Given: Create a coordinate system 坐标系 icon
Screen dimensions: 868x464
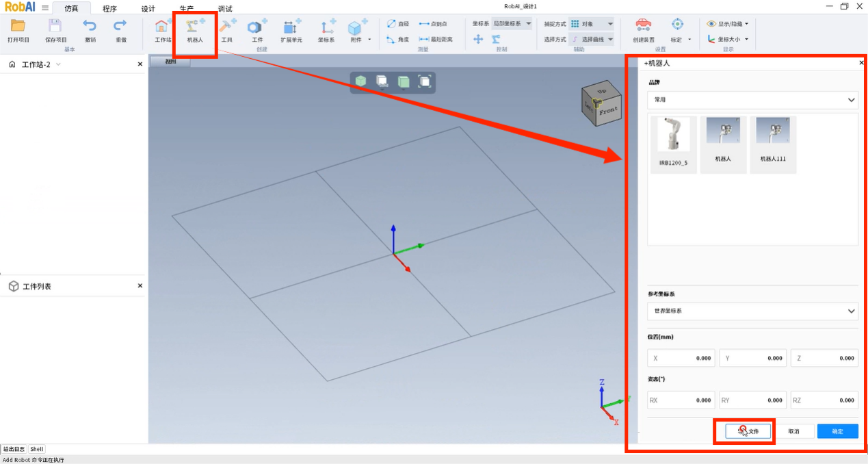Looking at the screenshot, I should tap(326, 31).
